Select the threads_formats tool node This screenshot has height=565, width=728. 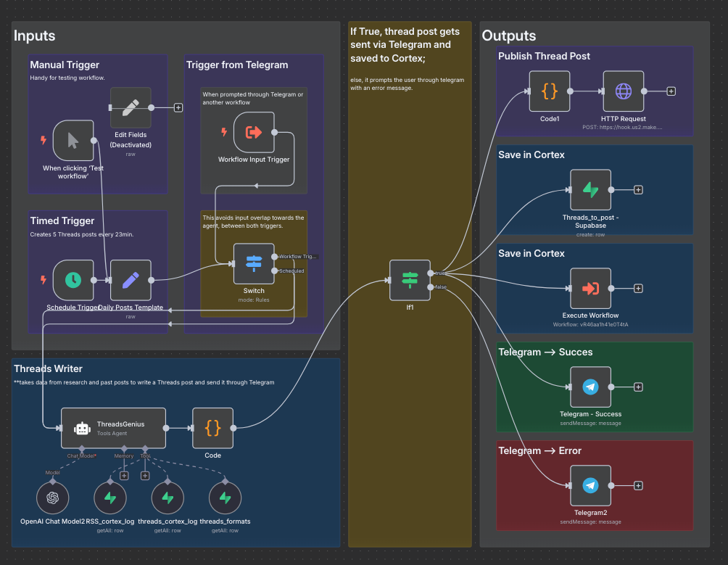tap(225, 498)
